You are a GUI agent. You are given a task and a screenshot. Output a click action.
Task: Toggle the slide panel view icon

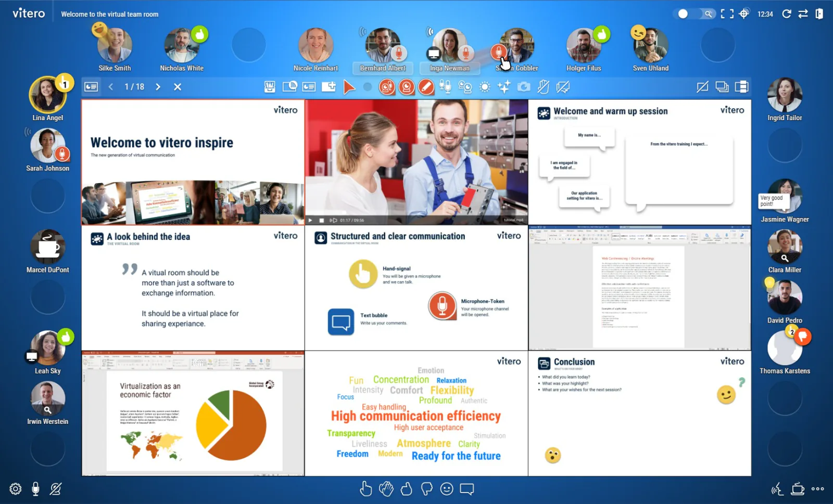tap(91, 87)
